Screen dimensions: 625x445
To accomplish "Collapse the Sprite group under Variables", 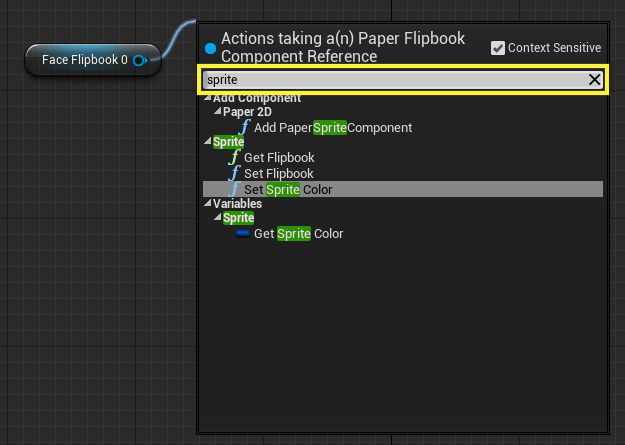I will tap(218, 218).
